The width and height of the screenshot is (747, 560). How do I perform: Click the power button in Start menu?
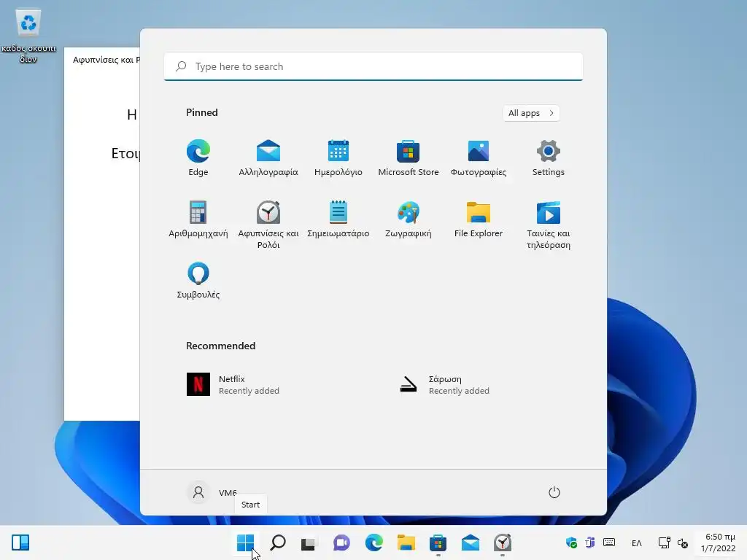pyautogui.click(x=554, y=492)
